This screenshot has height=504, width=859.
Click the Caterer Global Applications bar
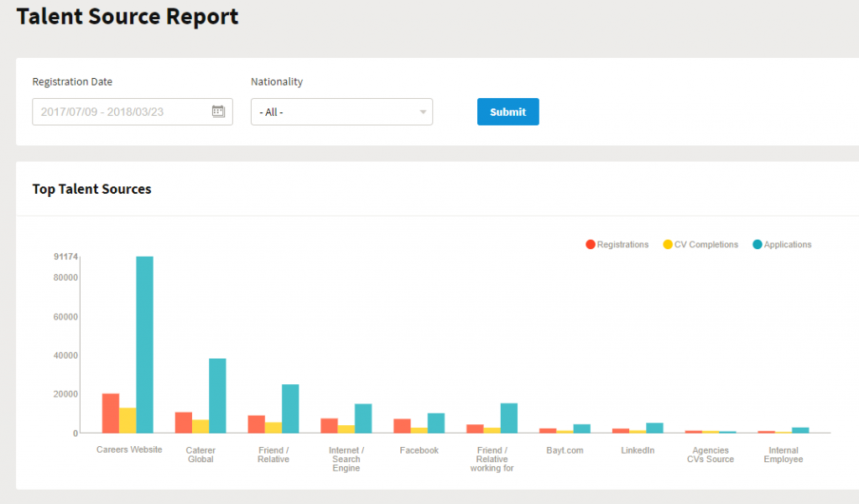point(217,395)
